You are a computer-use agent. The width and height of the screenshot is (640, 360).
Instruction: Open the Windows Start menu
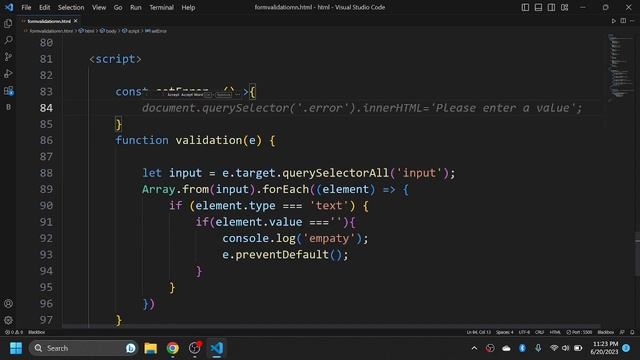pos(16,348)
